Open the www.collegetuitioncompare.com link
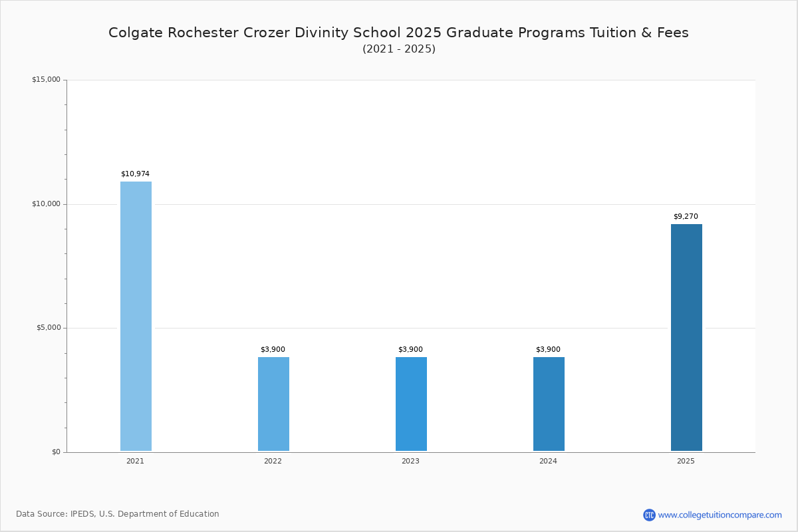The width and height of the screenshot is (798, 532). coord(720,515)
